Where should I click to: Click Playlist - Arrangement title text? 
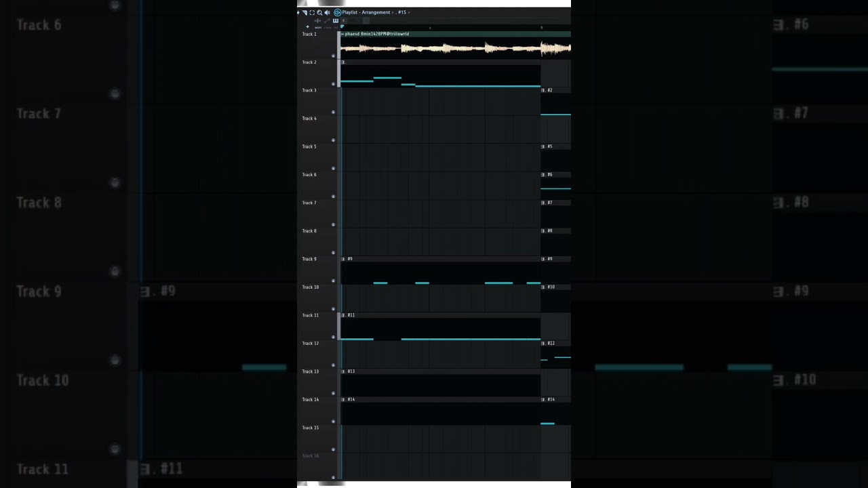366,12
